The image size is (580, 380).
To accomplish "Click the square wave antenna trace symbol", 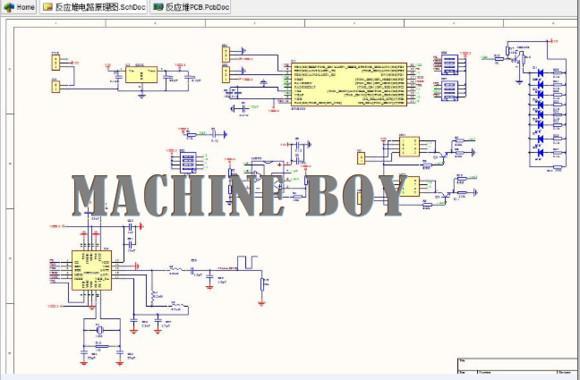I will [247, 262].
